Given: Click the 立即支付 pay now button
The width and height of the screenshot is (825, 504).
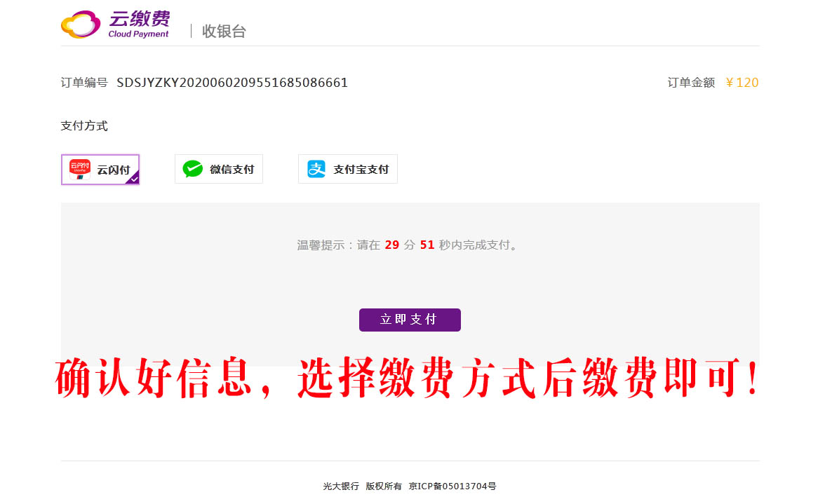Looking at the screenshot, I should [410, 320].
